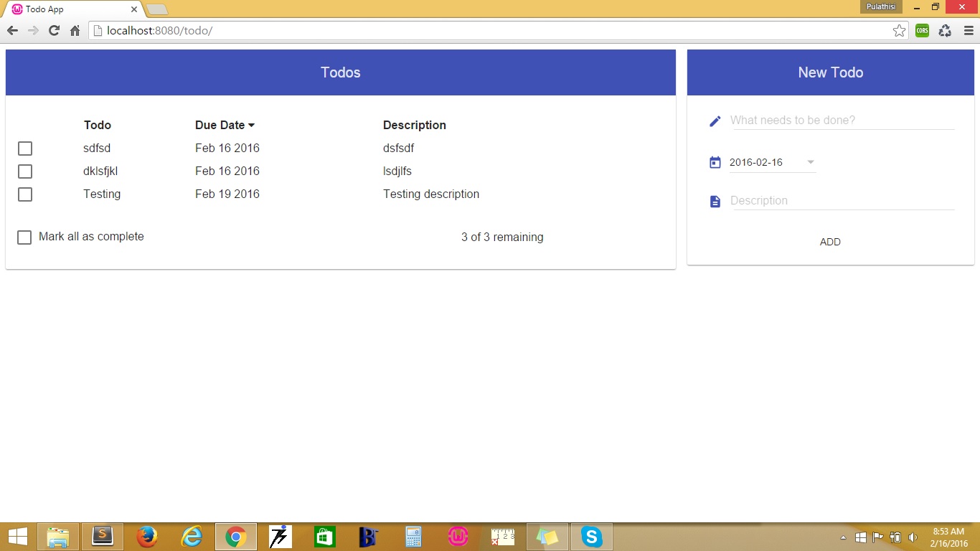Click the Chrome taskbar icon
The width and height of the screenshot is (980, 551).
[236, 537]
